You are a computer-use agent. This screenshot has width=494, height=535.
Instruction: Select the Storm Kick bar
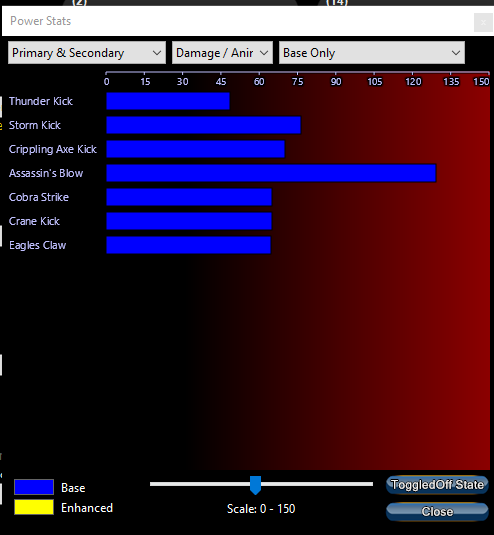(x=203, y=125)
